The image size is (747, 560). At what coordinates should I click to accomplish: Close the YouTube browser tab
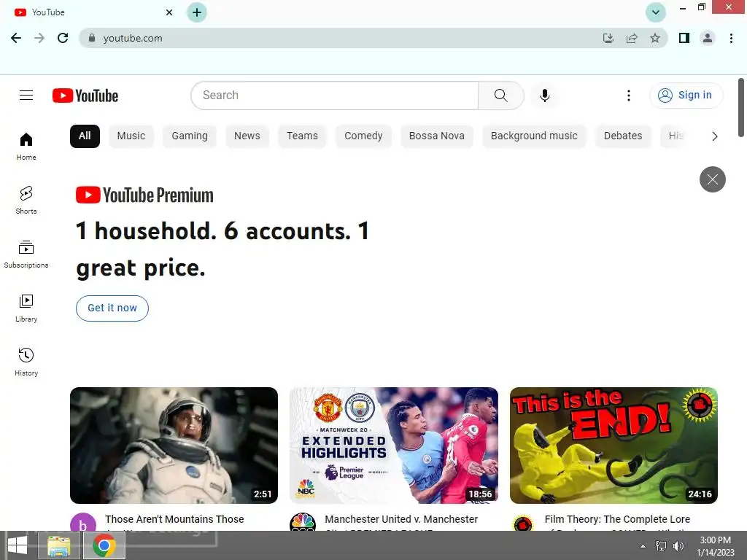(x=169, y=12)
